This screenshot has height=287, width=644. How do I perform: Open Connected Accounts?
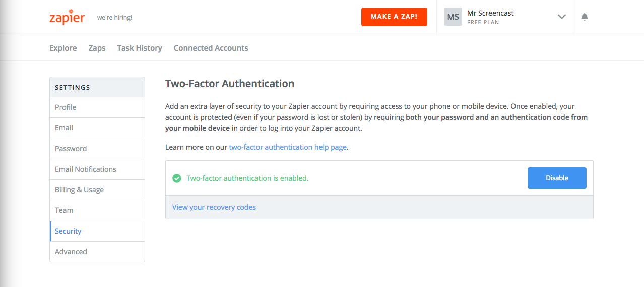[x=211, y=48]
